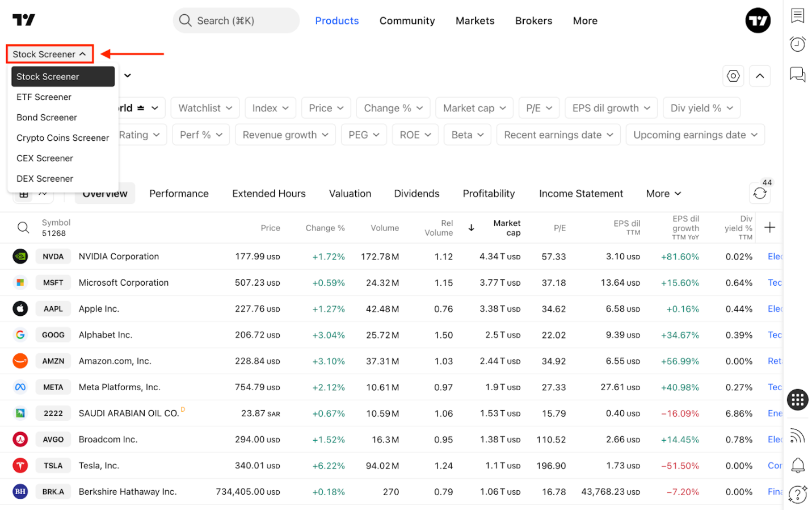Open the user profile avatar
Viewport: 812px width, 510px height.
[x=758, y=20]
